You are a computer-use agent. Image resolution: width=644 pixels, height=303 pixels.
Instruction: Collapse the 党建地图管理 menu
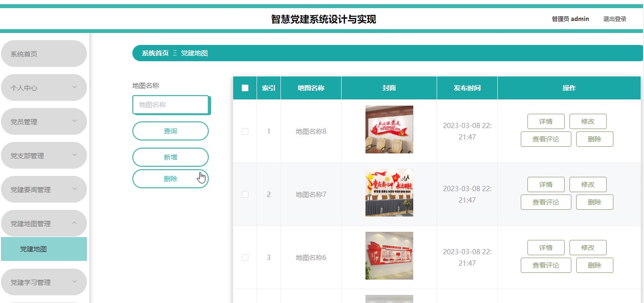(44, 223)
